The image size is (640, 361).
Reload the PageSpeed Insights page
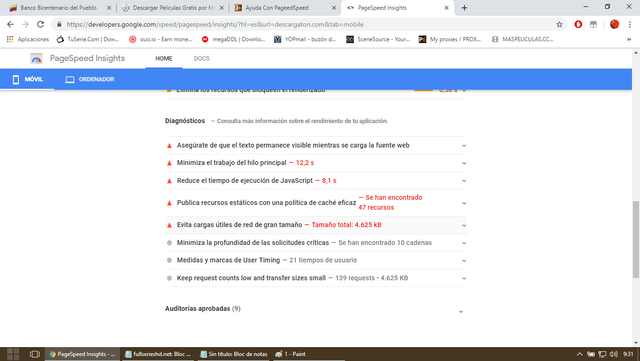pyautogui.click(x=40, y=25)
